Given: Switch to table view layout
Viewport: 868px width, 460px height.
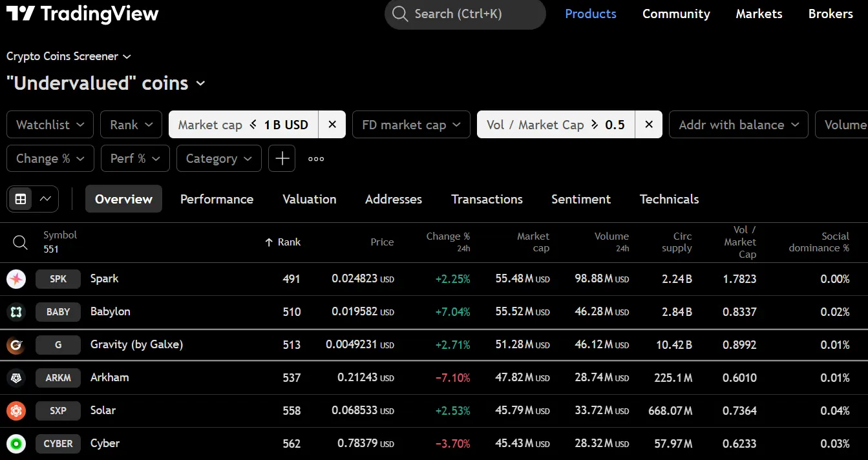Looking at the screenshot, I should click(x=21, y=199).
